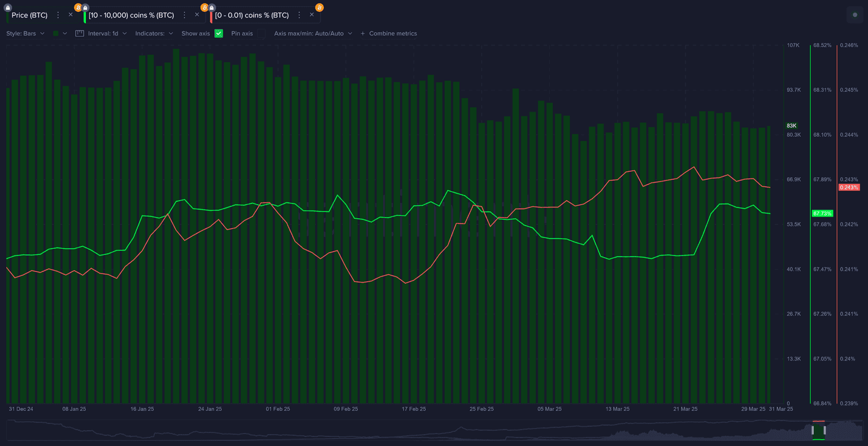Open options for [10 - 10,000) coins metric

[x=184, y=15]
